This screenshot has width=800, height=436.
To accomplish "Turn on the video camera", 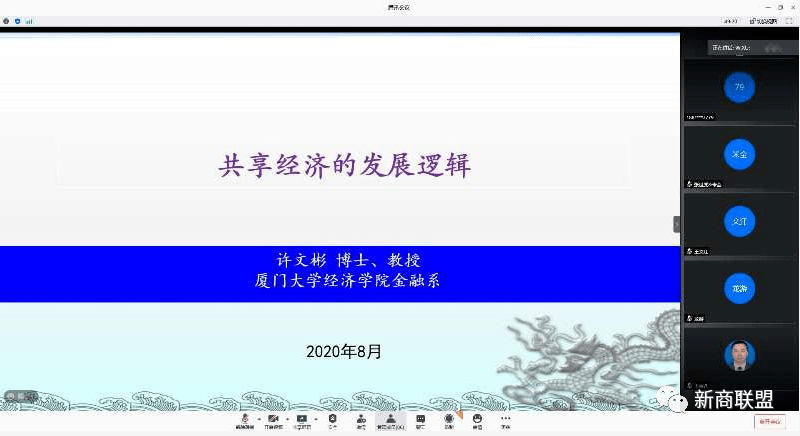I will click(x=273, y=421).
